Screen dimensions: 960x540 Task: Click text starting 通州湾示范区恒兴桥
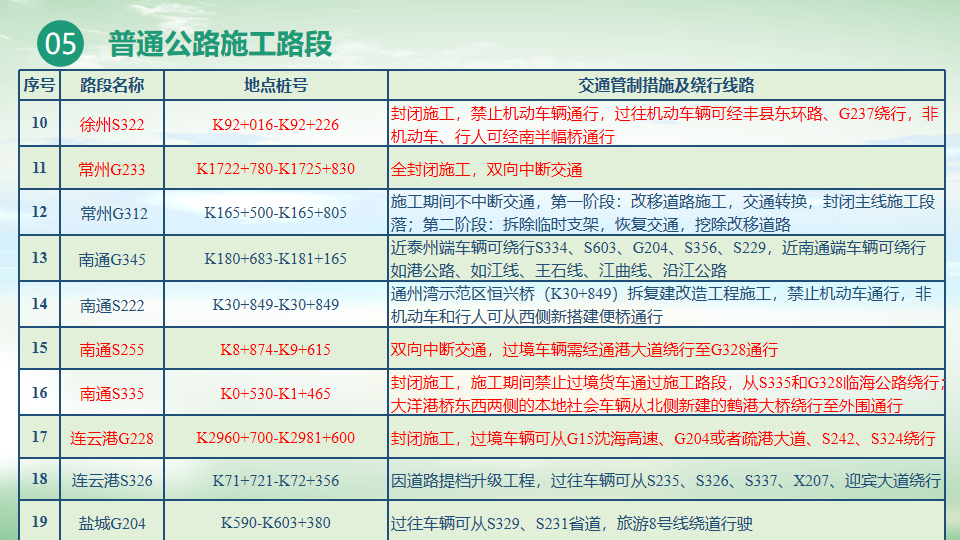point(661,305)
